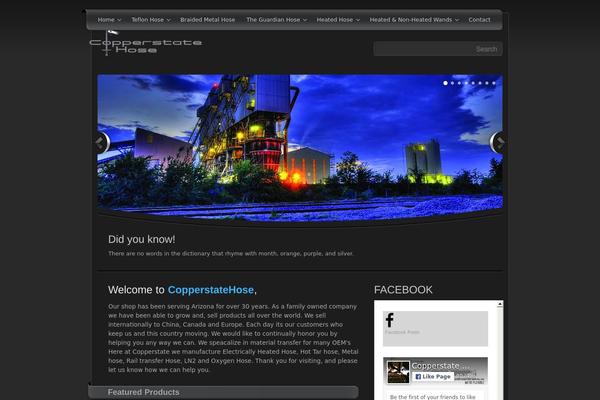Viewport: 600px width, 400px height.
Task: Select the first slideshow dot
Action: point(445,83)
